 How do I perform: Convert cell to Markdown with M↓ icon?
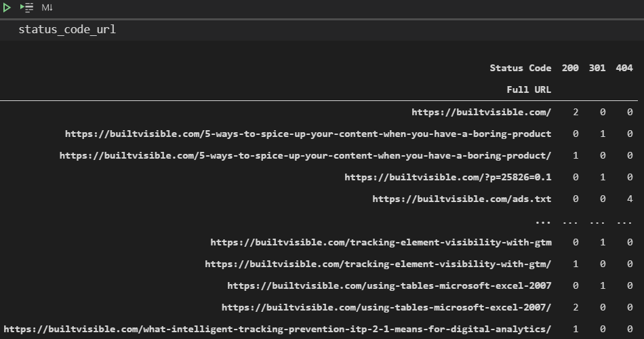[47, 7]
